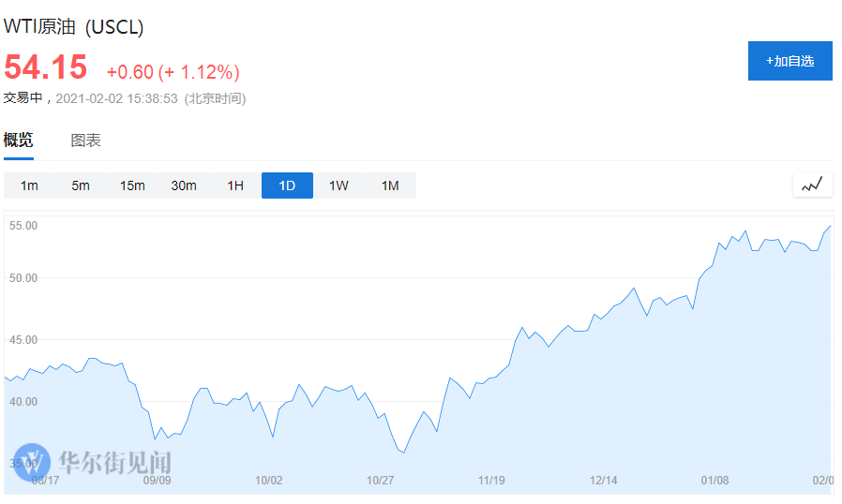Image resolution: width=842 pixels, height=504 pixels.
Task: Click the WTI原油 (USCL) title
Action: pos(74,27)
